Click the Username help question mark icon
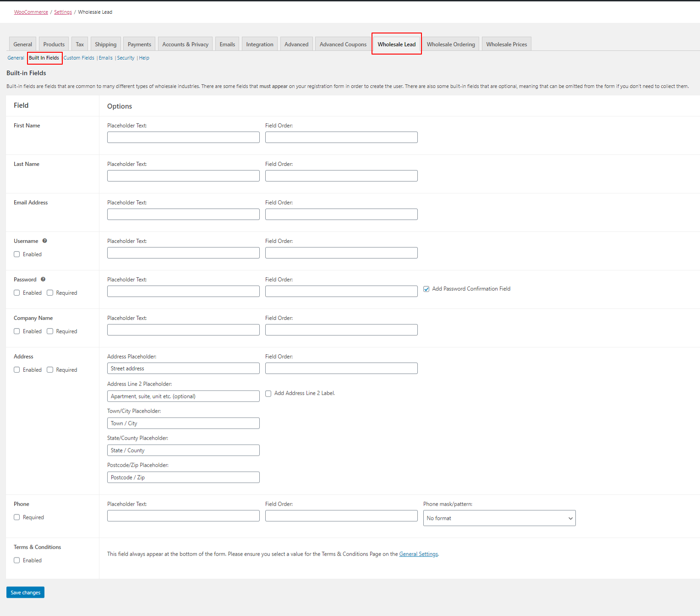Image resolution: width=700 pixels, height=616 pixels. point(44,241)
